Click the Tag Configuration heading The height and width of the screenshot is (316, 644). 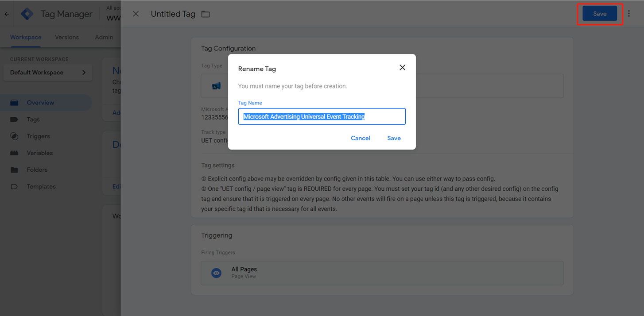pyautogui.click(x=229, y=48)
